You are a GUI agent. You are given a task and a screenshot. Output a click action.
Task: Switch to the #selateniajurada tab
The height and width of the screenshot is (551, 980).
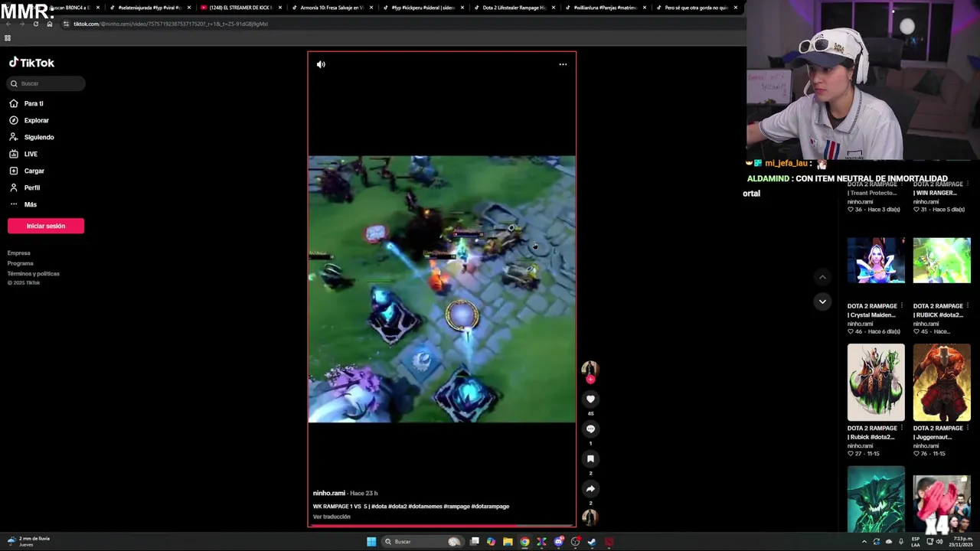149,8
